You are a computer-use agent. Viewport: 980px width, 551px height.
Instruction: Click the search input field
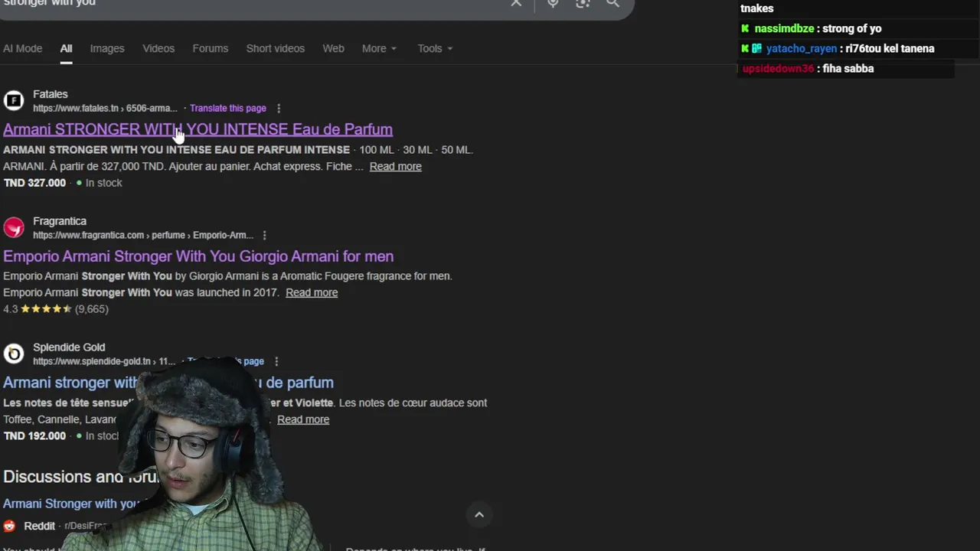pyautogui.click(x=253, y=4)
